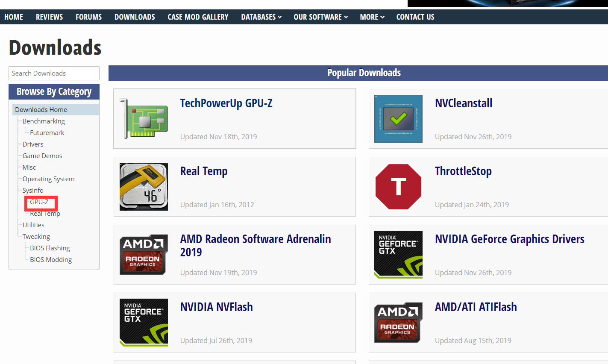Click the 'Updated Nov 18th, 2019' text
This screenshot has width=608, height=364.
point(219,137)
